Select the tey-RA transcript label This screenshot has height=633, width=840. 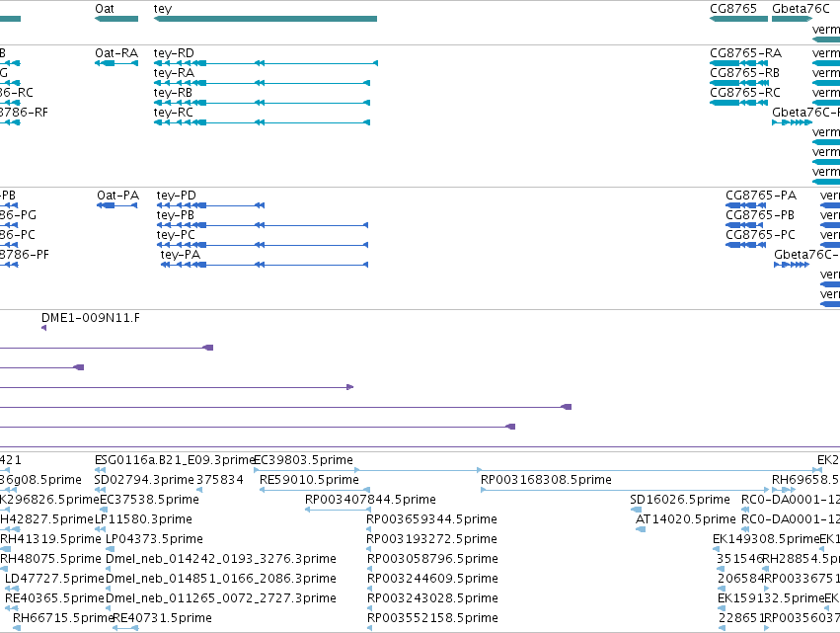point(174,73)
